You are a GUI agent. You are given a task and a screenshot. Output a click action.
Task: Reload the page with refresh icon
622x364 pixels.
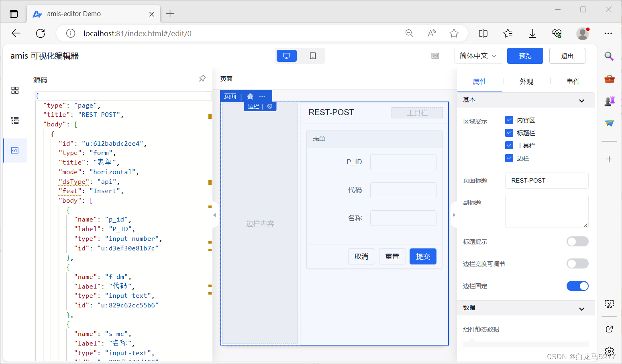click(x=41, y=33)
